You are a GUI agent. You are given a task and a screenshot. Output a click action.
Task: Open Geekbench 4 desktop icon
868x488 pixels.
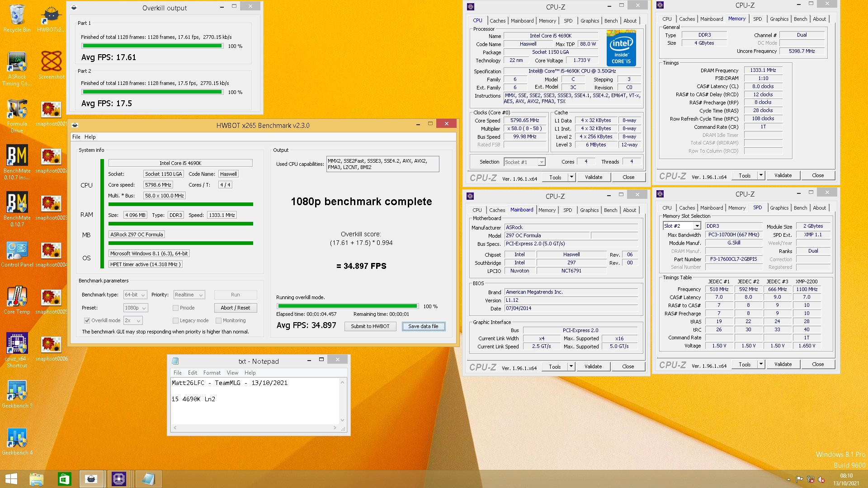tap(17, 441)
